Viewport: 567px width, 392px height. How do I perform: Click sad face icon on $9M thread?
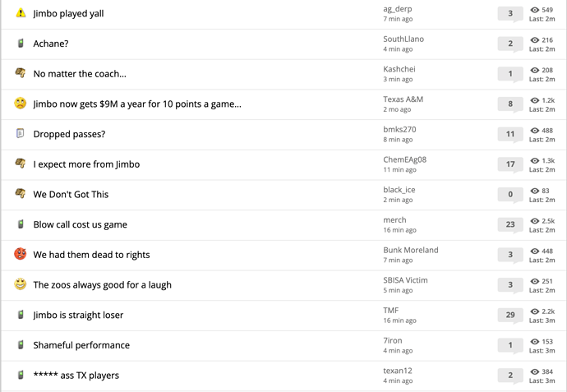(x=21, y=104)
